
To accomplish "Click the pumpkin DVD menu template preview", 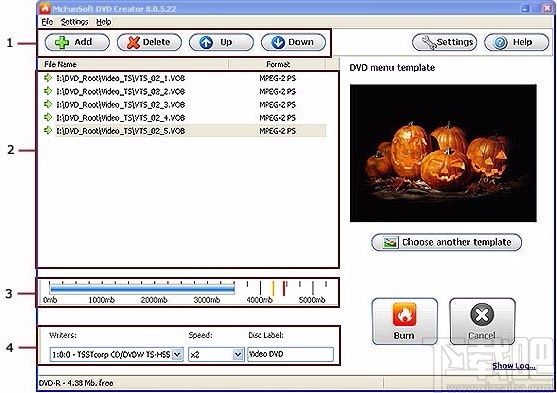I will (443, 153).
